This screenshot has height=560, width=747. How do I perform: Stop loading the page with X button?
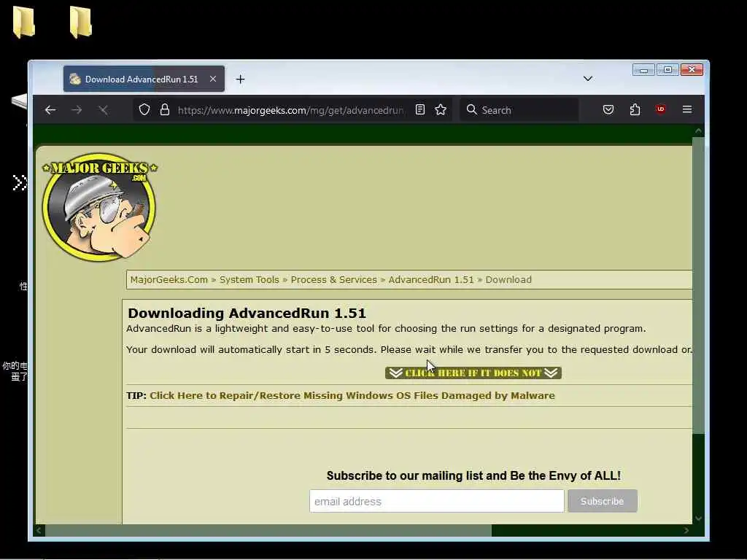(x=103, y=110)
